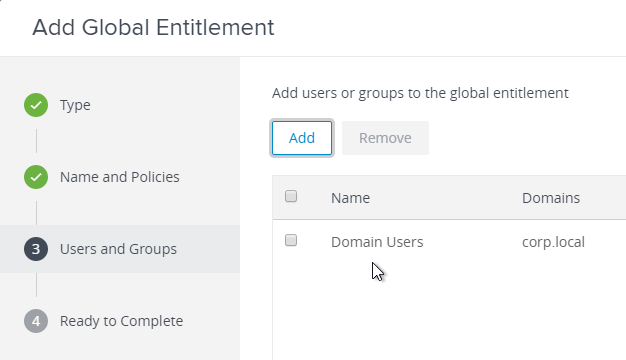This screenshot has width=626, height=360.
Task: Click the add users or groups instruction text
Action: tap(420, 93)
